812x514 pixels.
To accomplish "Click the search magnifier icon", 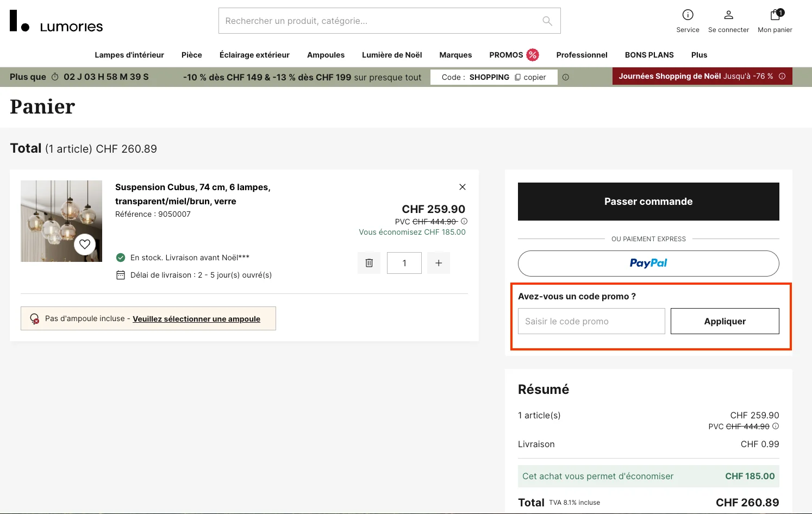I will click(x=547, y=21).
